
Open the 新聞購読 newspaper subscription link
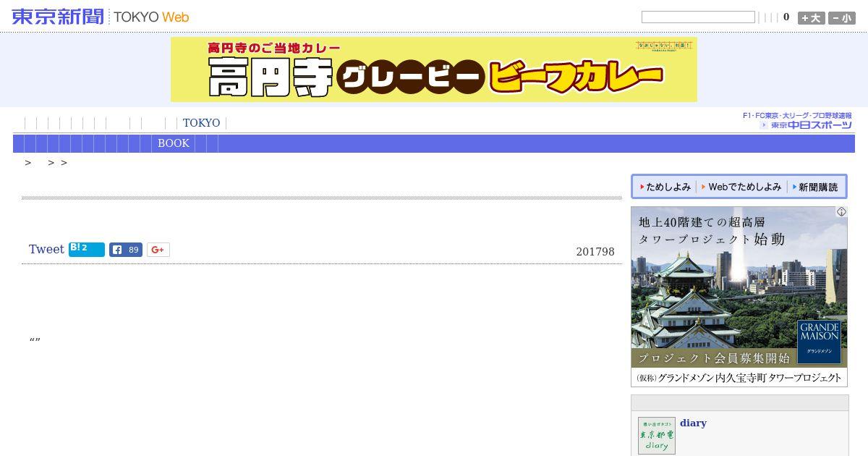pos(815,187)
